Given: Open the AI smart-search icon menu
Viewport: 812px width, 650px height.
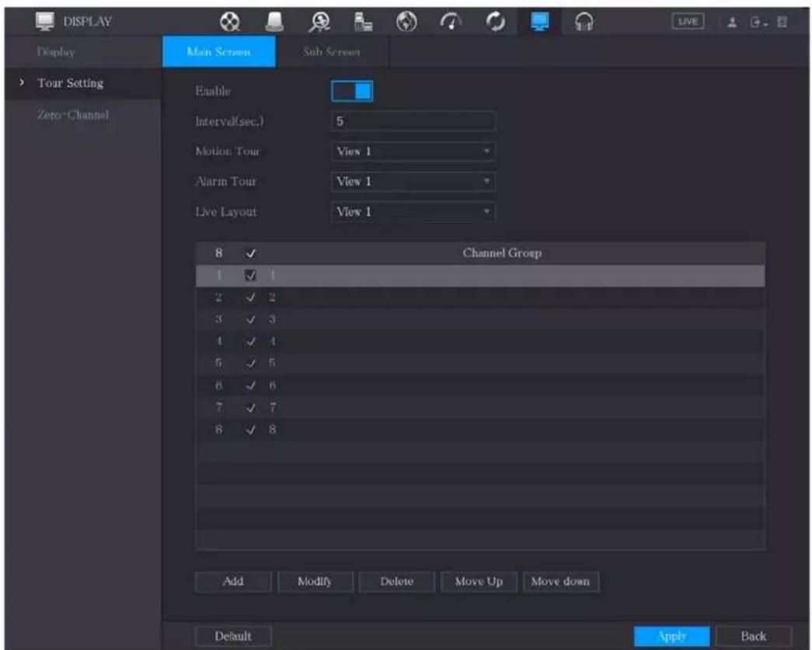Looking at the screenshot, I should [x=319, y=22].
